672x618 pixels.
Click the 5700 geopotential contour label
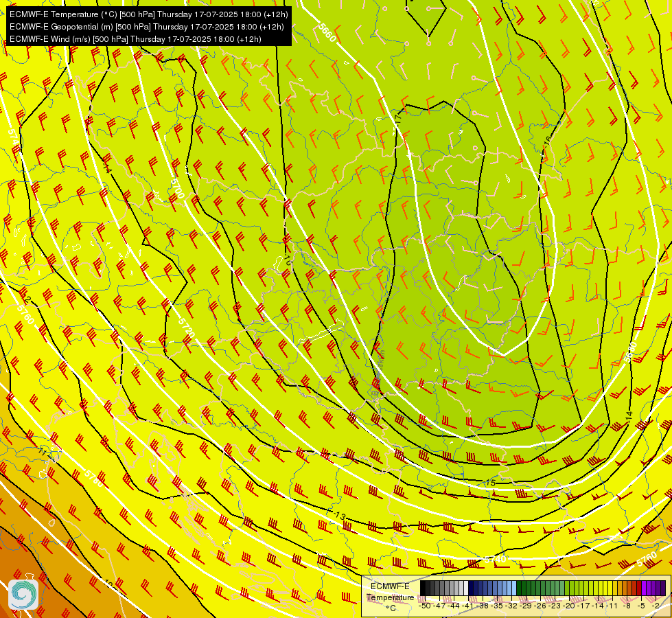177,188
